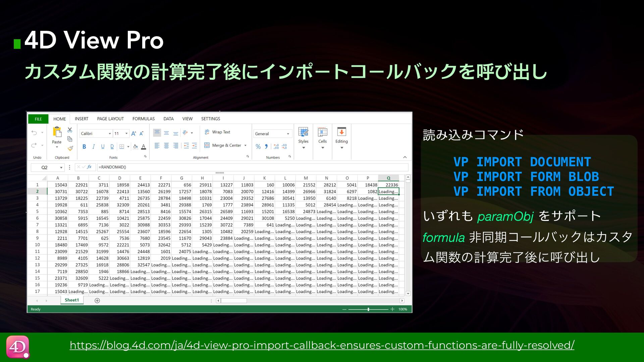Increase font size with larger A icon
The image size is (644, 362).
(x=133, y=133)
